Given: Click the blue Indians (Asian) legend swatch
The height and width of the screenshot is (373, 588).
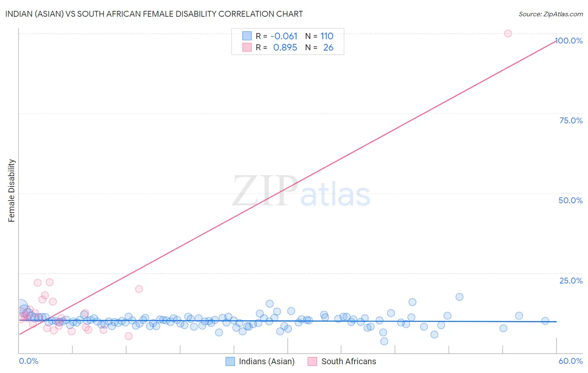Looking at the screenshot, I should coord(230,361).
